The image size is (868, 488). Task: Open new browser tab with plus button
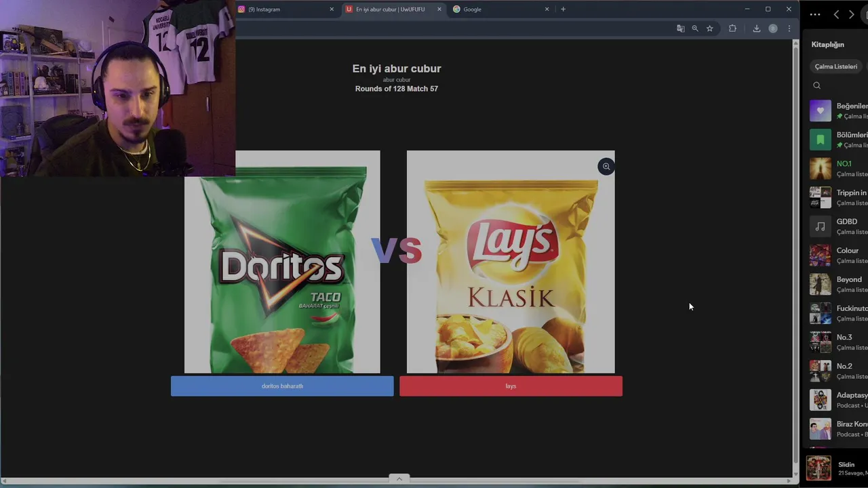(x=563, y=9)
